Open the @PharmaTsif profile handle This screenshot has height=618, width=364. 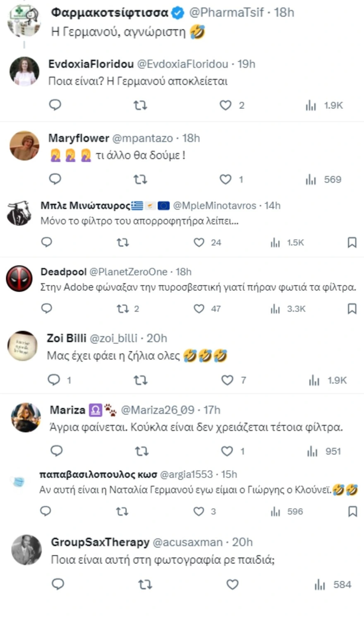click(226, 12)
